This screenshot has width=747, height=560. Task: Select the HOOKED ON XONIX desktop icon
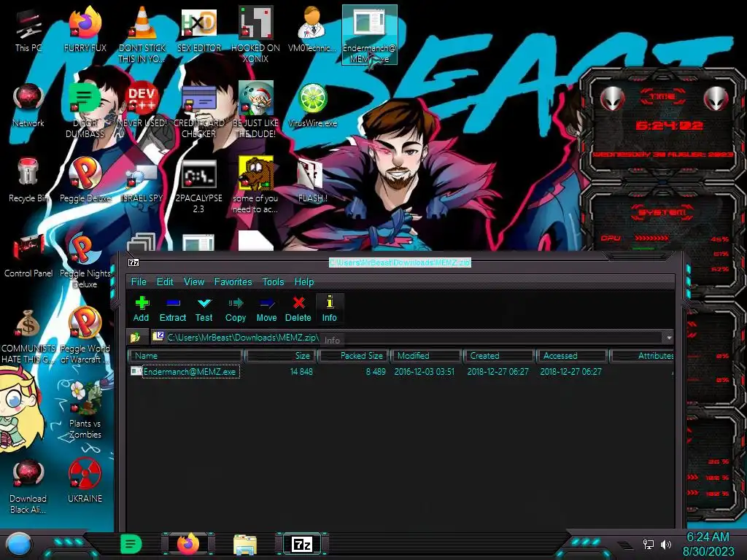pos(255,34)
